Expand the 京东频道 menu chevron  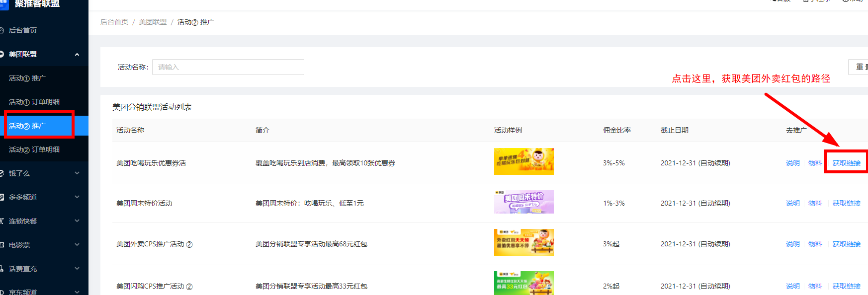coord(77,292)
